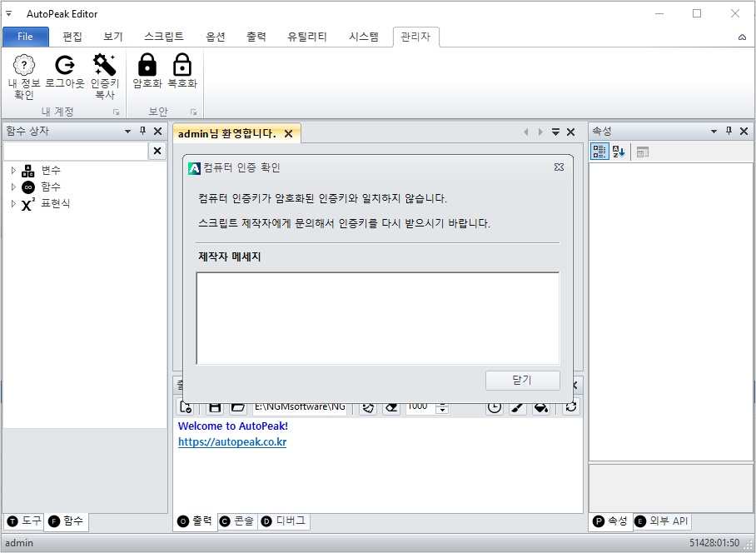
Task: Open the 함수 상자 panel options dropdown
Action: coord(127,131)
